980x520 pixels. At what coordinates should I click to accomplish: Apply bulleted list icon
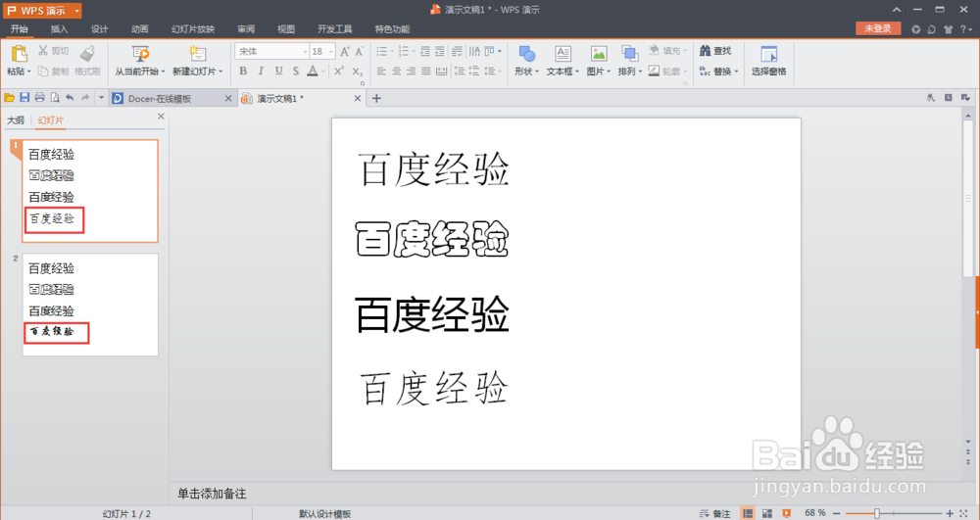pyautogui.click(x=382, y=51)
